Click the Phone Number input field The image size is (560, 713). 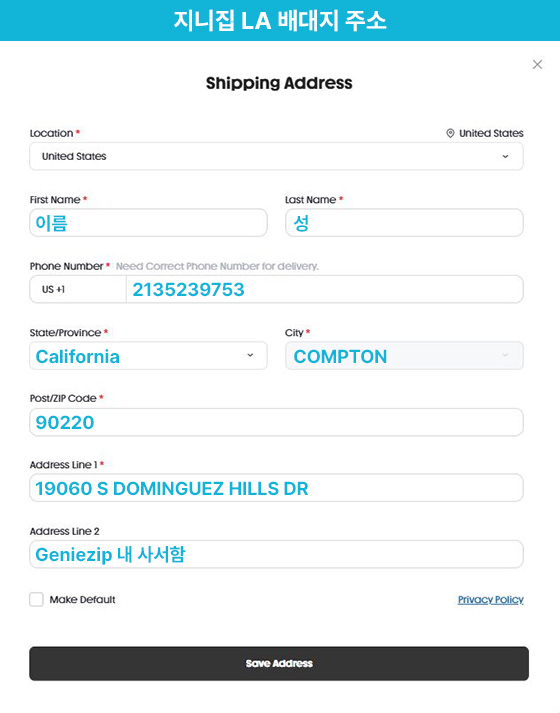[x=325, y=289]
